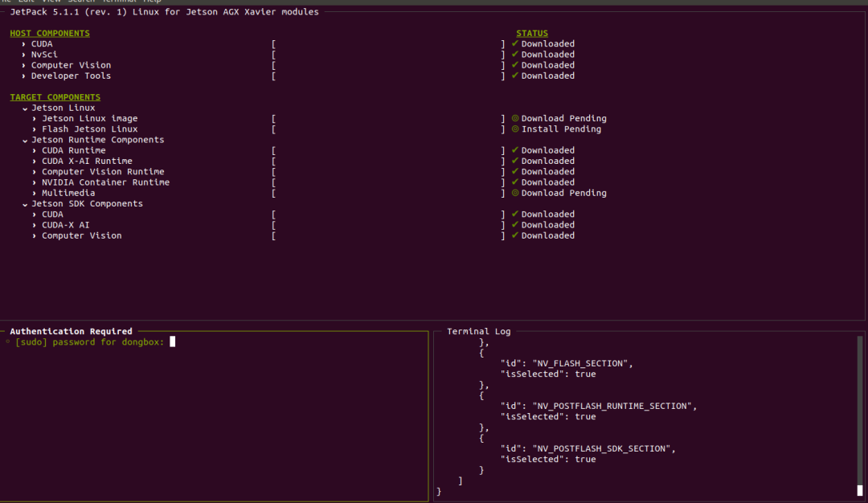Collapse the Jetson Linux tree section
868x503 pixels.
(25, 108)
